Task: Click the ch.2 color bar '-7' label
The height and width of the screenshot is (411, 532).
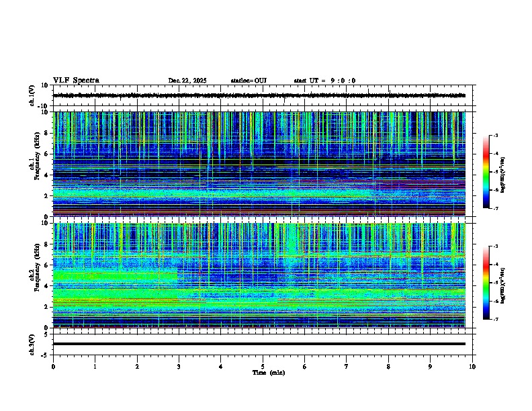Action: (495, 319)
